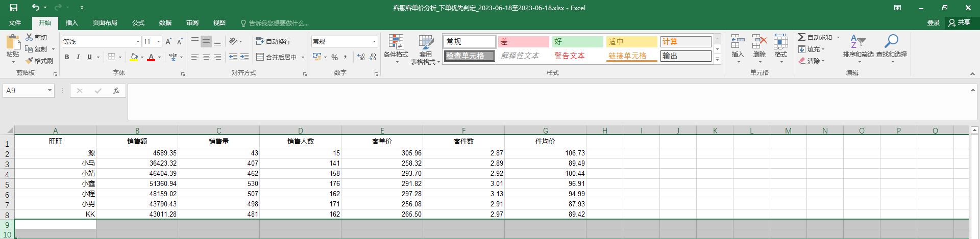Screen dimensions: 980x239
Task: Toggle Bold formatting
Action: click(x=67, y=57)
